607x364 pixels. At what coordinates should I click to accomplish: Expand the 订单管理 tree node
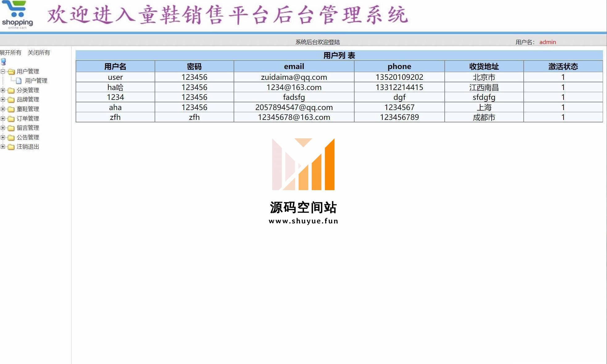click(3, 118)
